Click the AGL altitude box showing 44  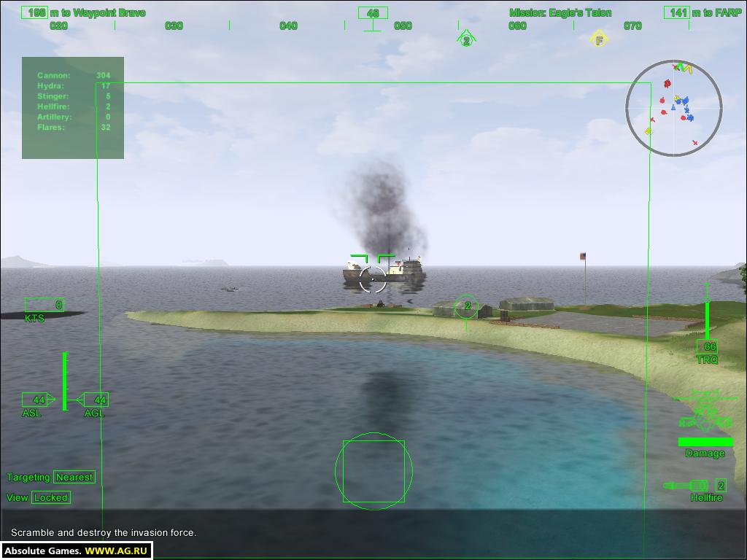pos(96,400)
